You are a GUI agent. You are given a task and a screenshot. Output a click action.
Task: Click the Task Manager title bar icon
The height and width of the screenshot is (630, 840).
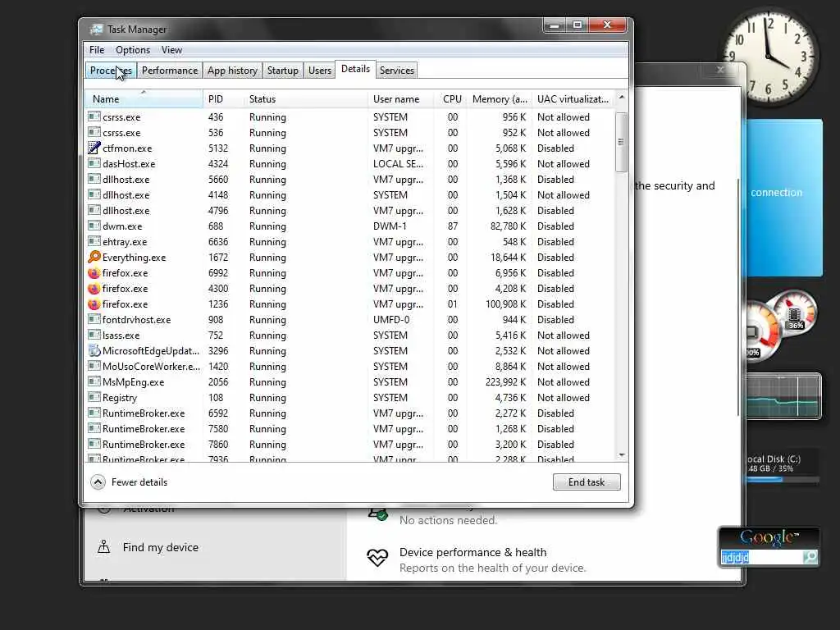point(97,30)
